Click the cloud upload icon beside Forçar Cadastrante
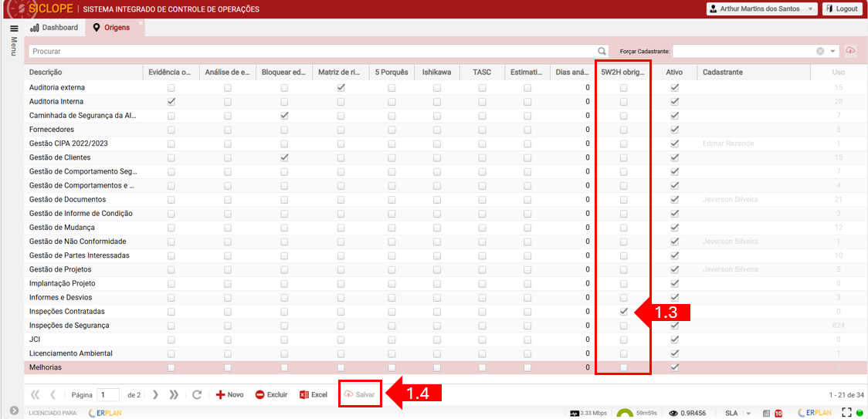 (850, 50)
